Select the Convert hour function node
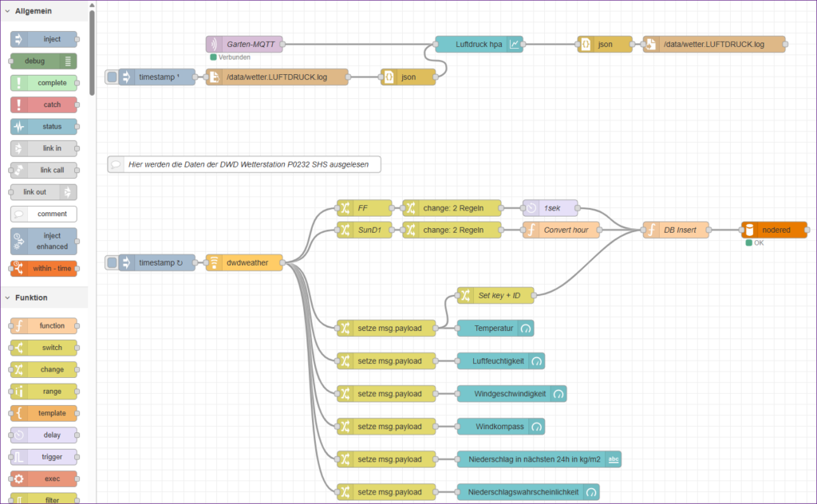The height and width of the screenshot is (504, 817). (x=566, y=230)
